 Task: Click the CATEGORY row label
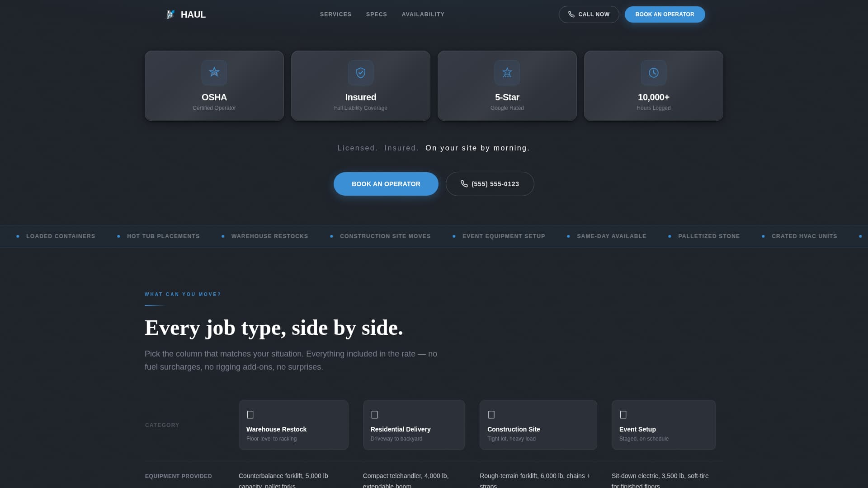162,425
